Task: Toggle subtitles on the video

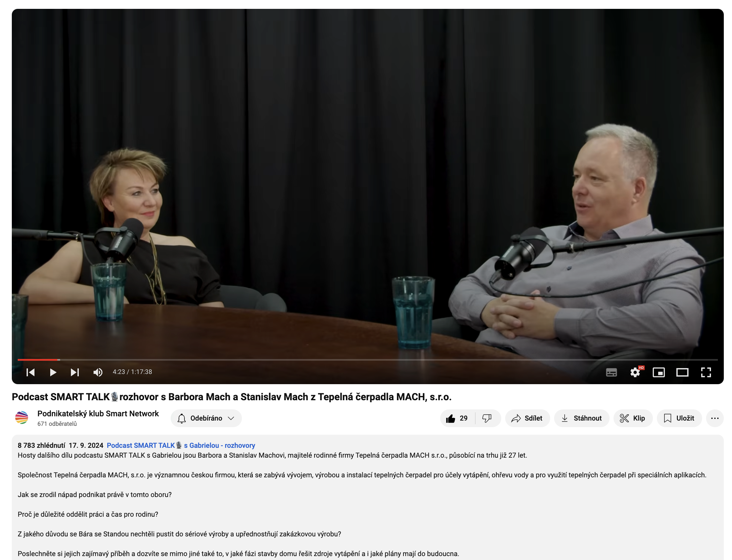Action: [x=611, y=372]
